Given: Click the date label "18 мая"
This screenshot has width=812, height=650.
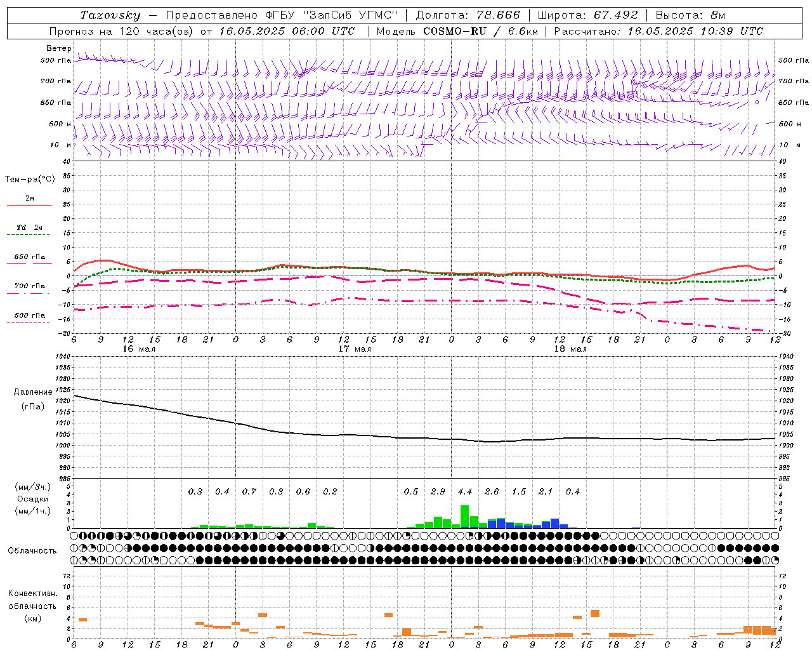Looking at the screenshot, I should tap(570, 349).
